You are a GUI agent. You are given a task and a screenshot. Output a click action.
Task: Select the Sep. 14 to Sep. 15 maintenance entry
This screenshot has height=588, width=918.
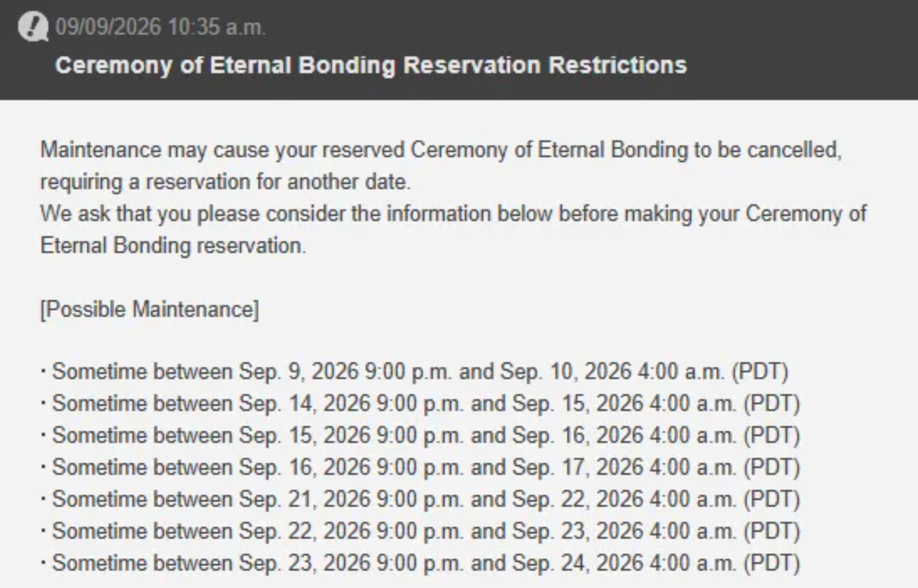(x=420, y=403)
